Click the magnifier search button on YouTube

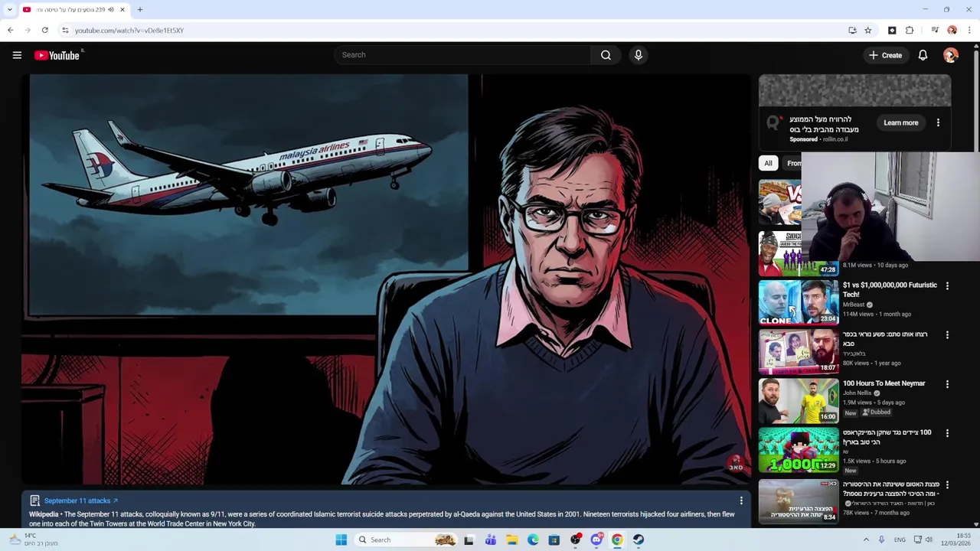pos(606,55)
